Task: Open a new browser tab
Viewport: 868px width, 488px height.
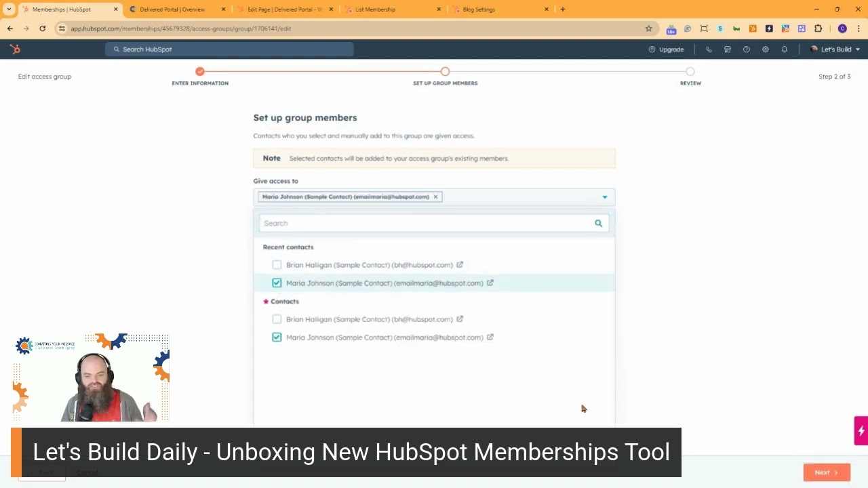Action: point(563,9)
